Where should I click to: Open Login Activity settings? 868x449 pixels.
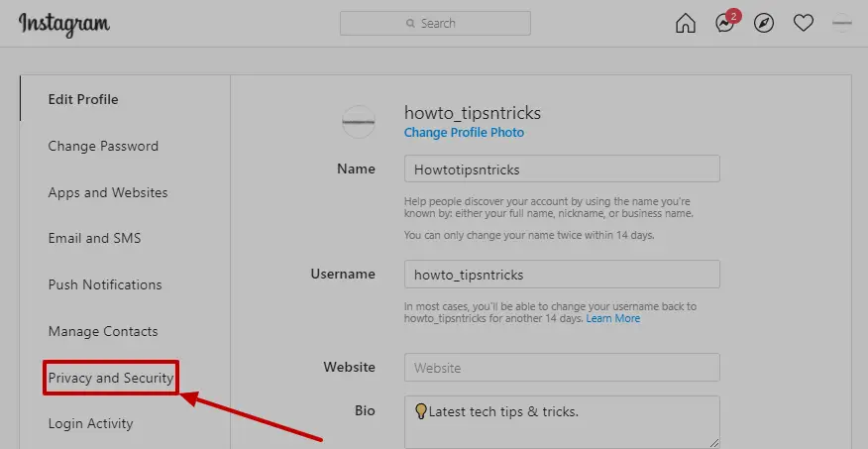[91, 424]
